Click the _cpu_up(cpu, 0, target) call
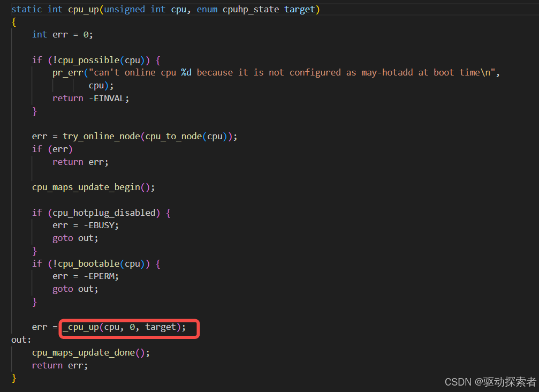Image resolution: width=539 pixels, height=392 pixels. [x=124, y=327]
